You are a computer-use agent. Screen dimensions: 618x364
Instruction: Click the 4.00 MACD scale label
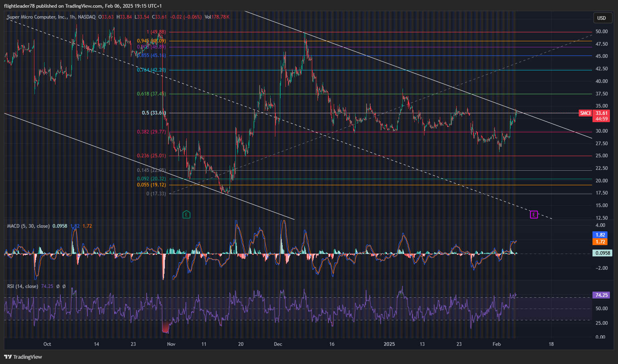click(x=601, y=225)
